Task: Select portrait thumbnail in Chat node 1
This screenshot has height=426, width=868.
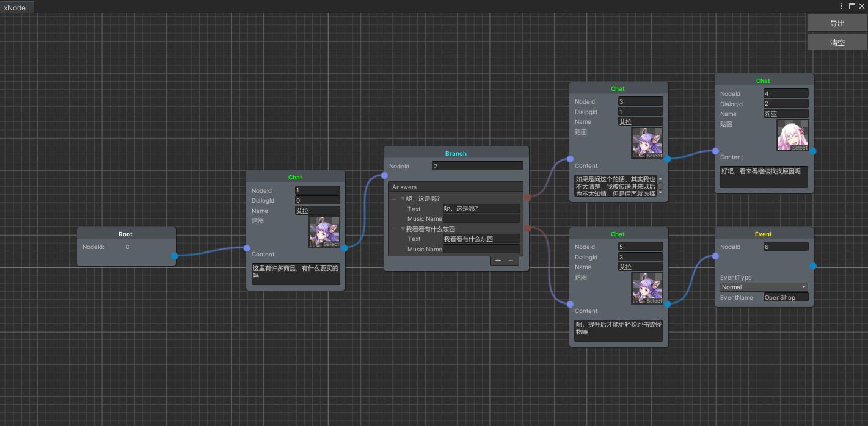Action: point(324,233)
